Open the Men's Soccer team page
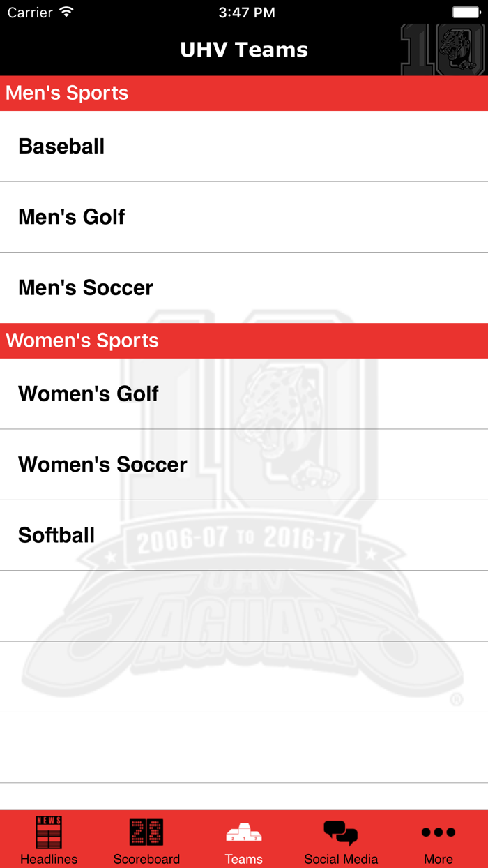Screen dimensions: 488x868 click(244, 287)
